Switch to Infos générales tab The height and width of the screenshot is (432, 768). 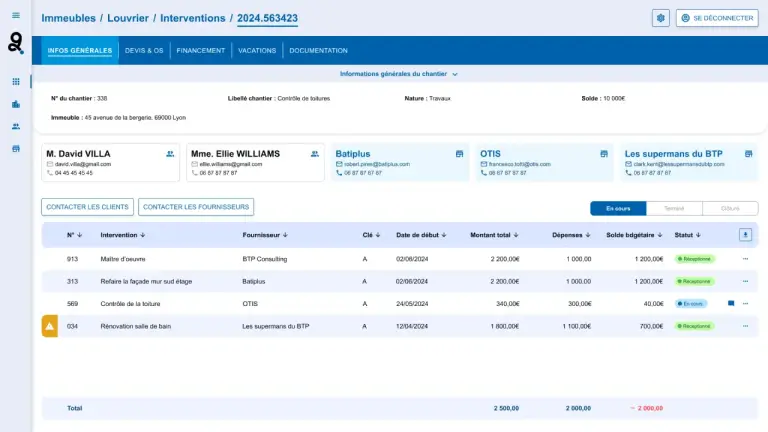click(80, 50)
